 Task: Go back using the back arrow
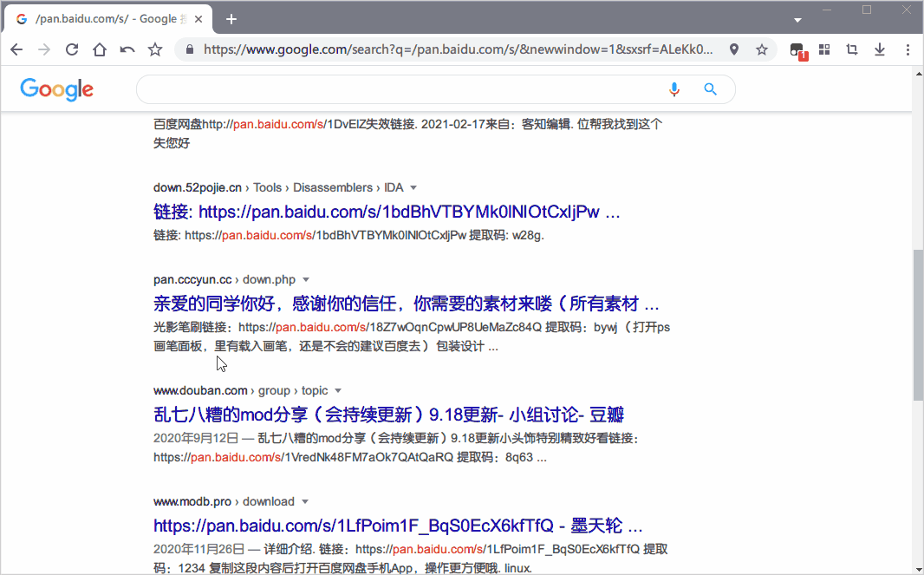point(16,49)
